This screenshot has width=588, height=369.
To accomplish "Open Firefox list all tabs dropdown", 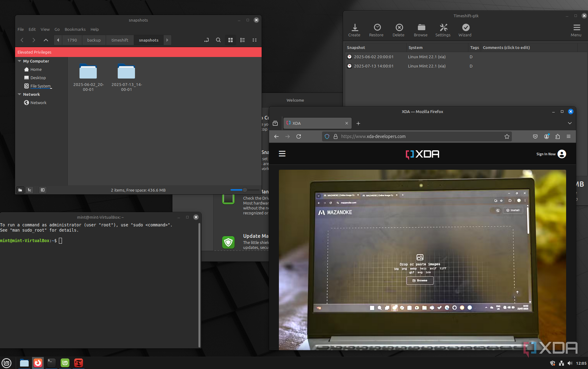I will pos(570,123).
